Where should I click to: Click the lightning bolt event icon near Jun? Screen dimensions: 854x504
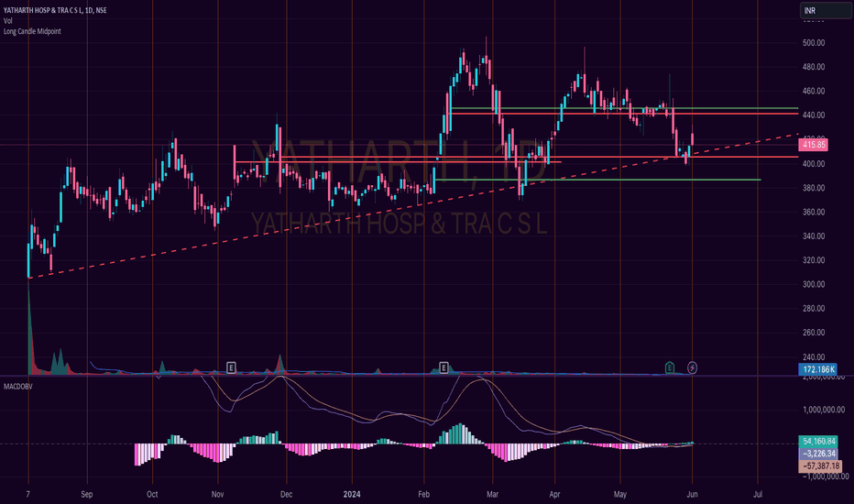pos(692,367)
